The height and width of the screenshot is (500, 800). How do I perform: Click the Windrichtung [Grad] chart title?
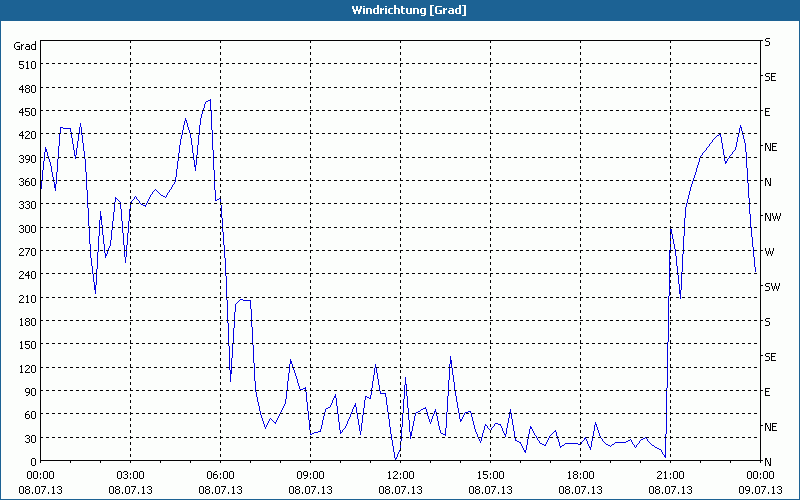(409, 10)
